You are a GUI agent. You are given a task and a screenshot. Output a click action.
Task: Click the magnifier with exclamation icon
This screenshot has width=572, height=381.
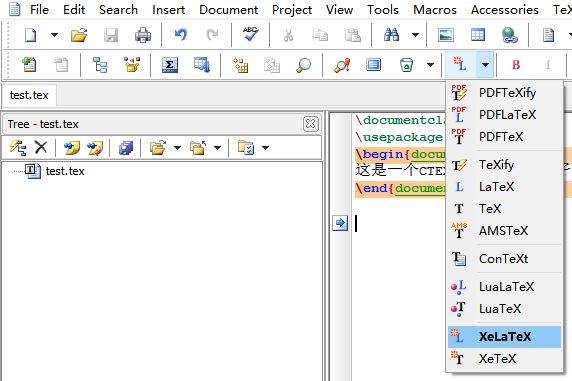[342, 65]
